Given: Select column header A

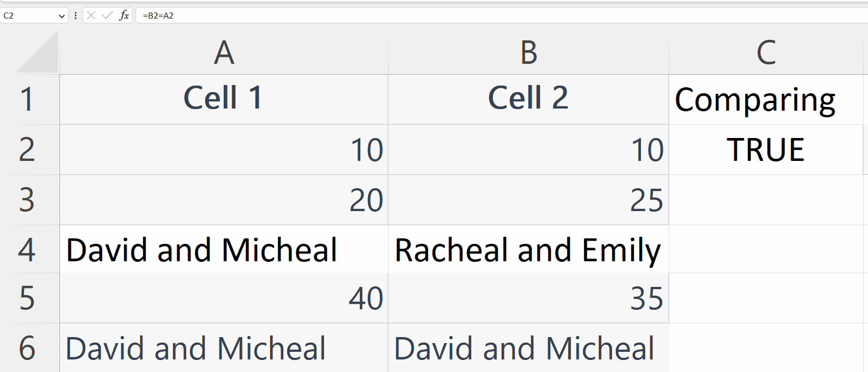Looking at the screenshot, I should (x=223, y=52).
